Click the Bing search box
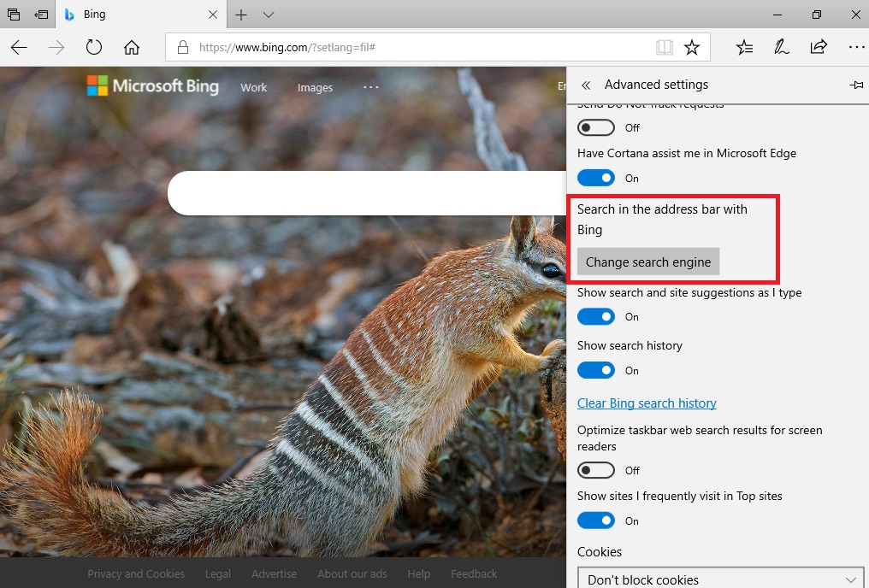Image resolution: width=869 pixels, height=588 pixels. (359, 193)
